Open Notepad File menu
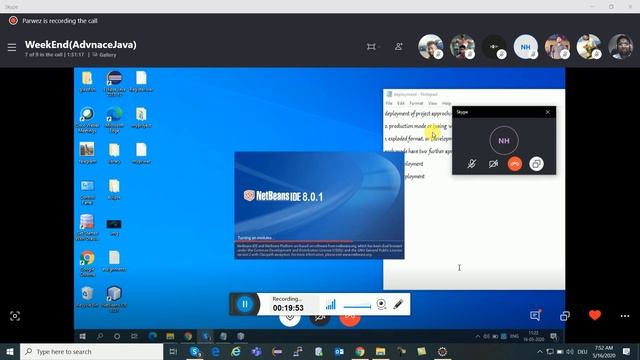Image resolution: width=640 pixels, height=360 pixels. coord(389,103)
